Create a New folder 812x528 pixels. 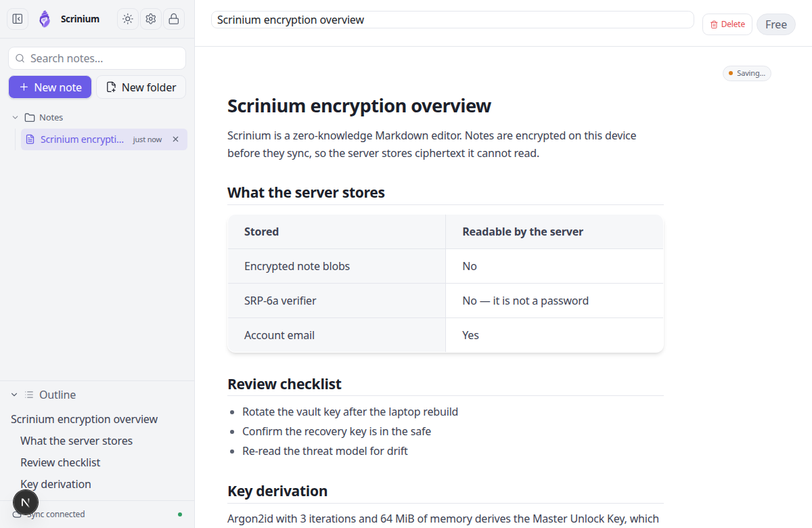tap(141, 87)
